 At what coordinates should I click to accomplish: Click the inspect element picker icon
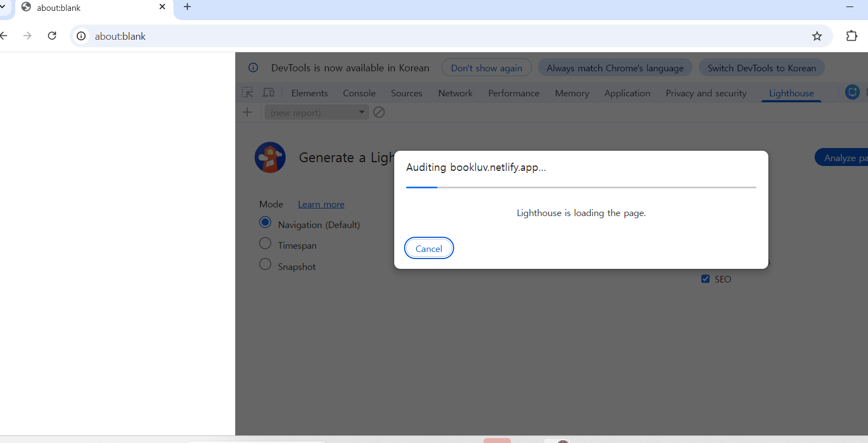coord(248,93)
